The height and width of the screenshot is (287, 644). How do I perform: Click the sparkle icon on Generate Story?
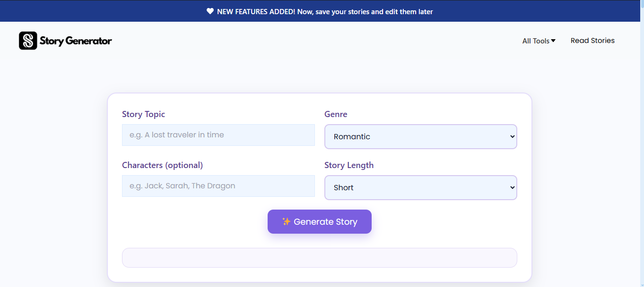point(286,221)
